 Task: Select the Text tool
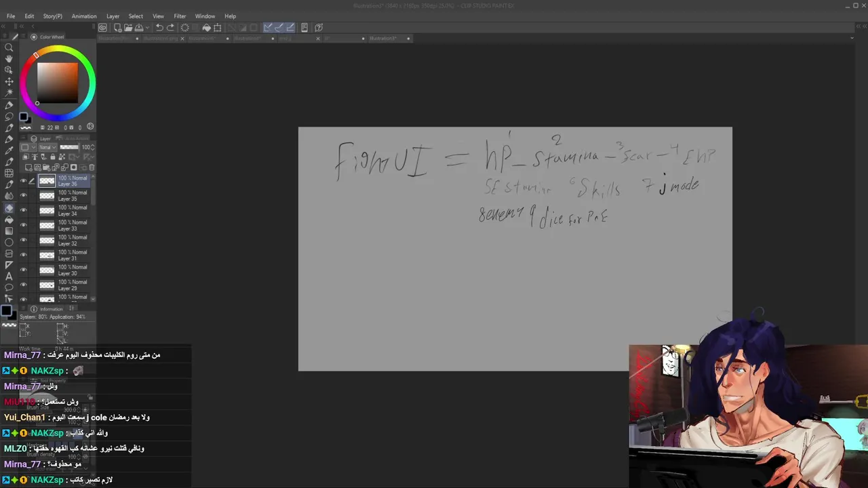(x=9, y=277)
